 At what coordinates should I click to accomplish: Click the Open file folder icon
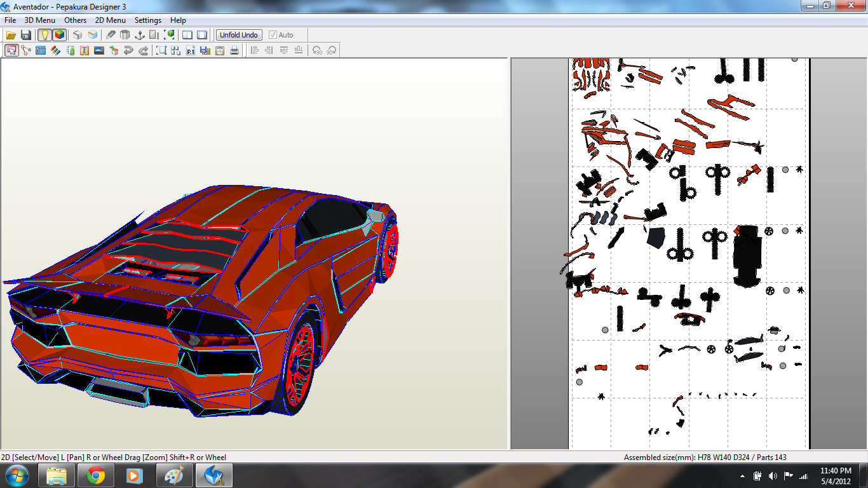pos(11,35)
